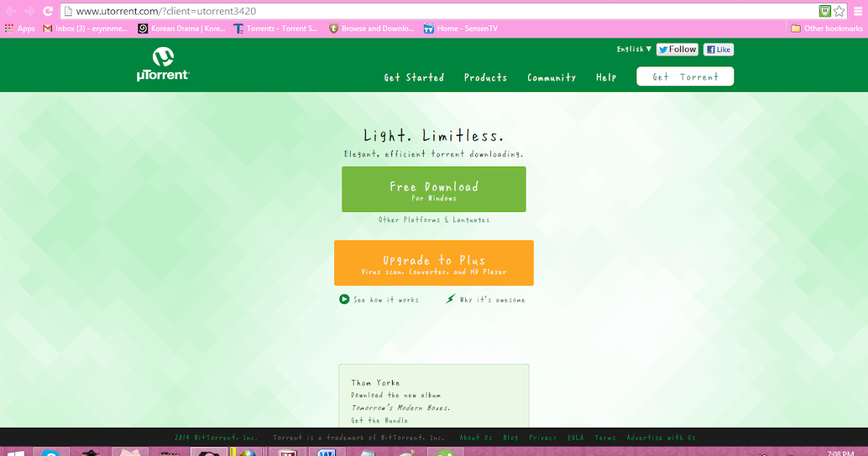Bookmark this page with the star icon
This screenshot has width=868, height=456.
[839, 12]
